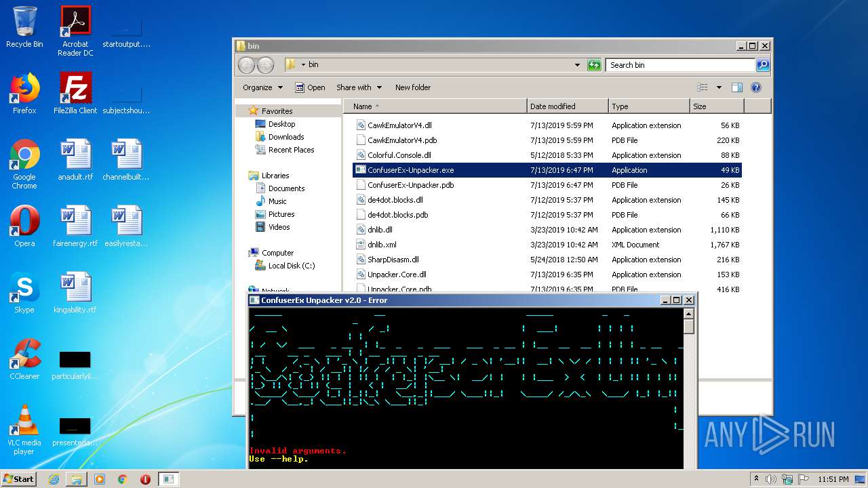This screenshot has height=488, width=868.
Task: Select Computer in navigation pane
Action: (x=277, y=253)
